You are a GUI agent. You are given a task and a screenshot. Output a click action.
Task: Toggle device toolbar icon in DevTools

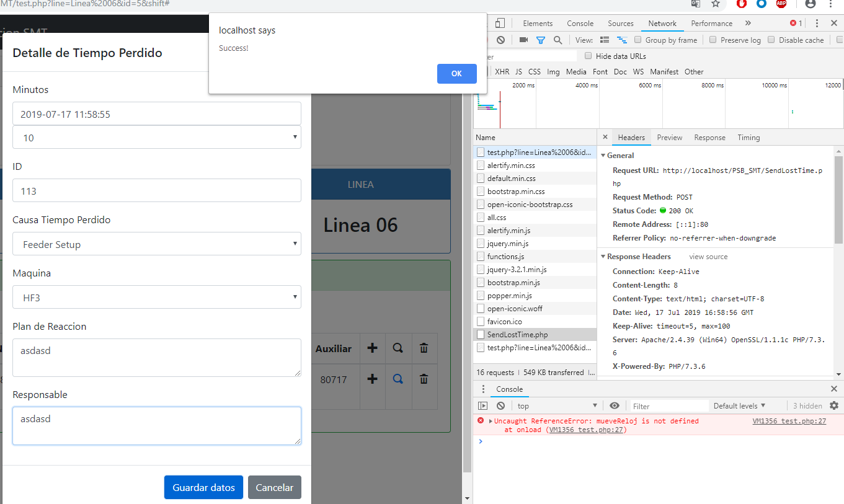click(500, 24)
